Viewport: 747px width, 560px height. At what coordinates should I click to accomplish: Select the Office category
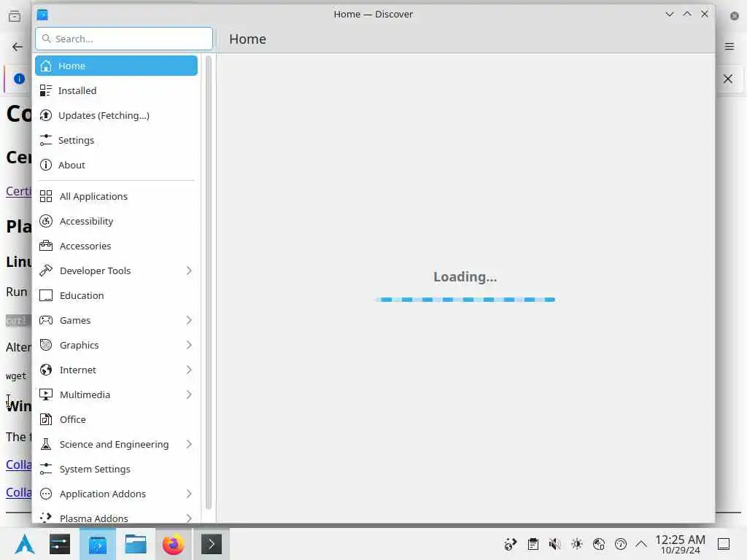[x=116, y=419]
